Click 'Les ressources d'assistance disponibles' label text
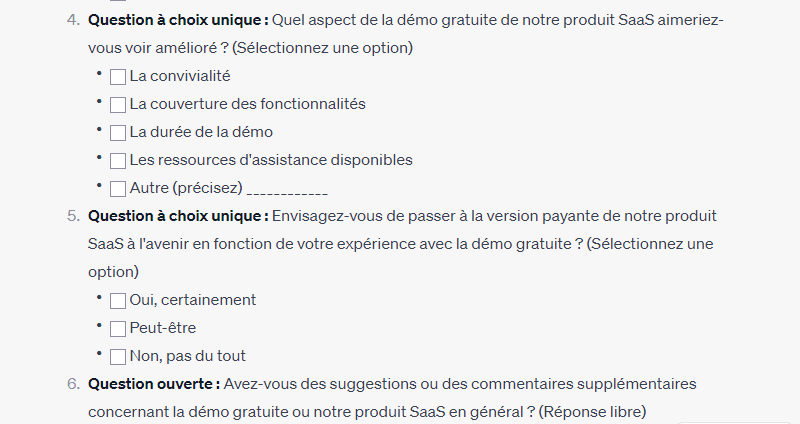 click(271, 160)
